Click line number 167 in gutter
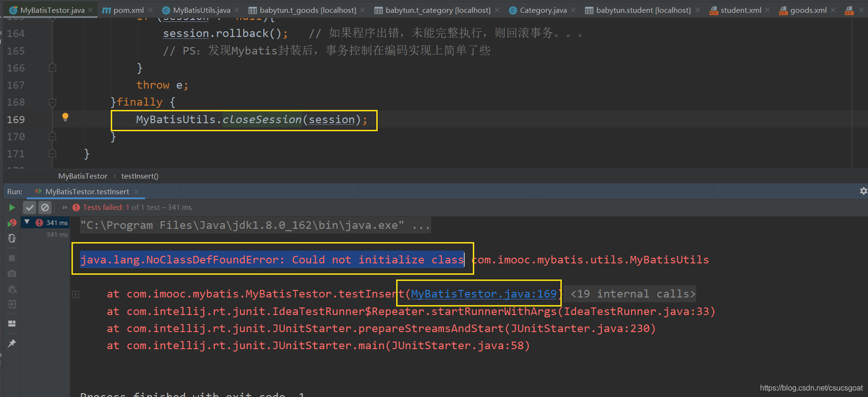The width and height of the screenshot is (868, 397). 16,85
